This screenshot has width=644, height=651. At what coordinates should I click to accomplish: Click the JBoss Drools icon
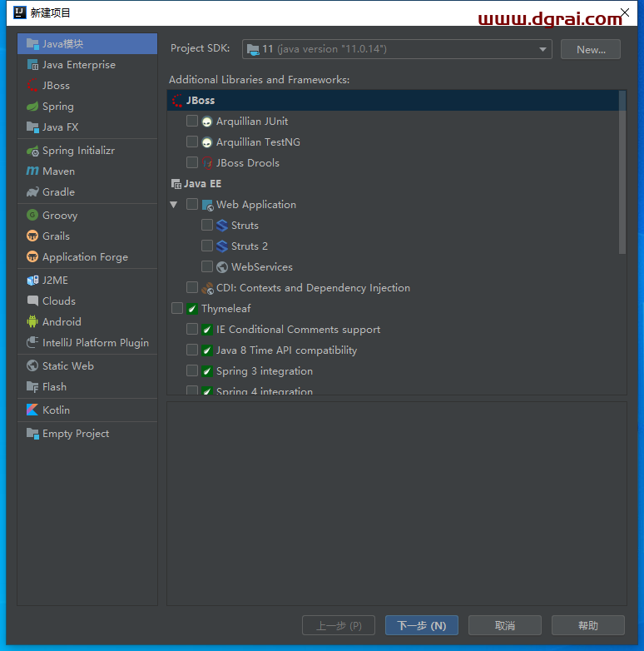pos(207,163)
